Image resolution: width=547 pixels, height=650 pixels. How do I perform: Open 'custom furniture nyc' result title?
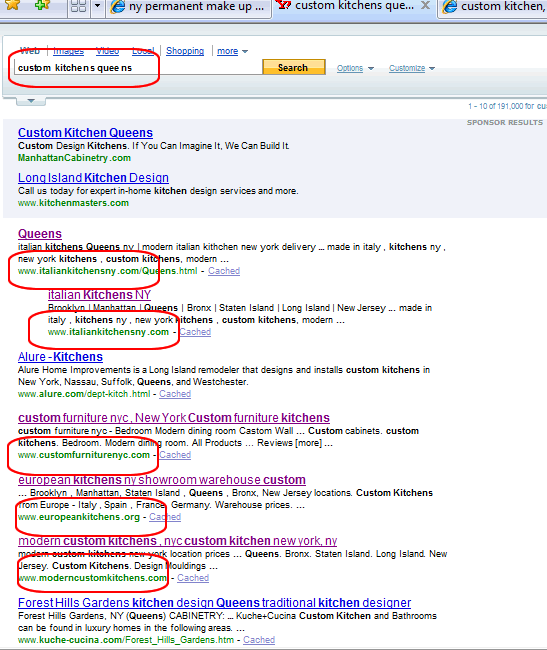[x=174, y=418]
